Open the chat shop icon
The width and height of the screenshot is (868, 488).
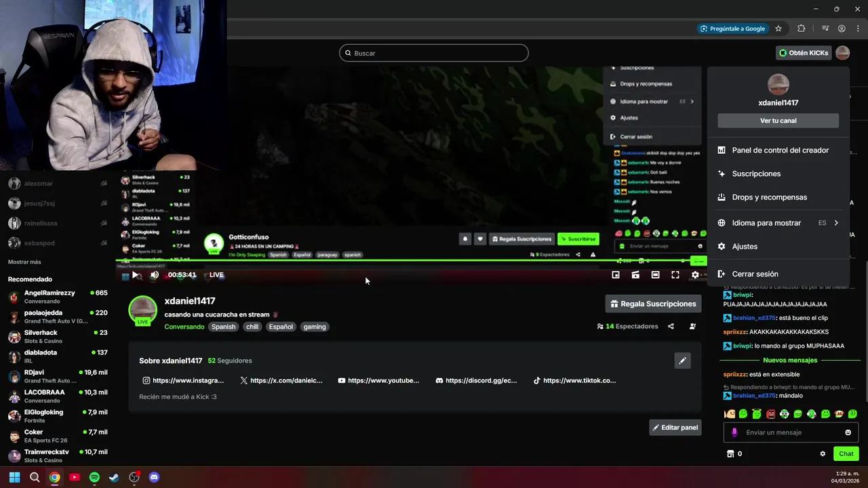[x=730, y=454]
